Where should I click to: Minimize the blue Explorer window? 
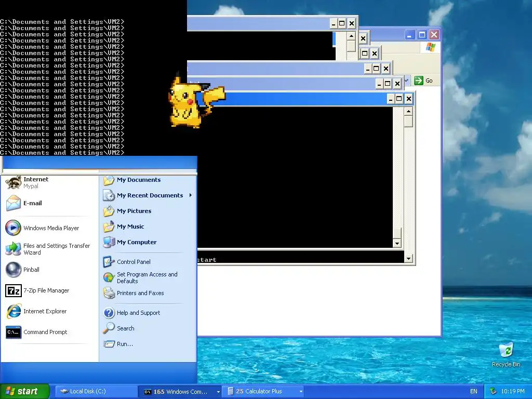coord(410,35)
